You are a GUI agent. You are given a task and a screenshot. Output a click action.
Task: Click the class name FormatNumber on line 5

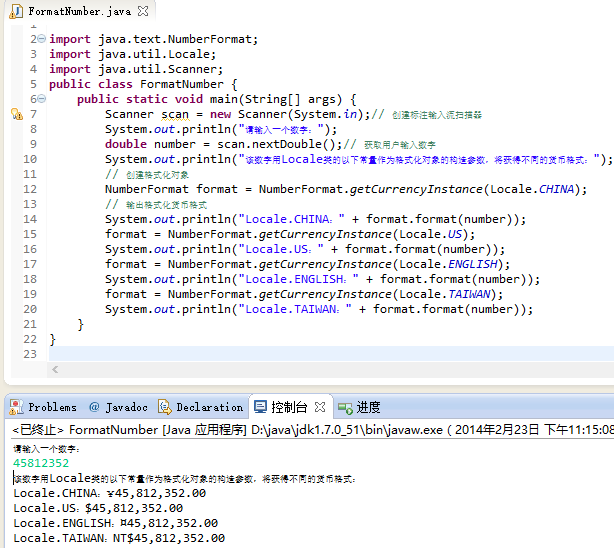tap(182, 84)
